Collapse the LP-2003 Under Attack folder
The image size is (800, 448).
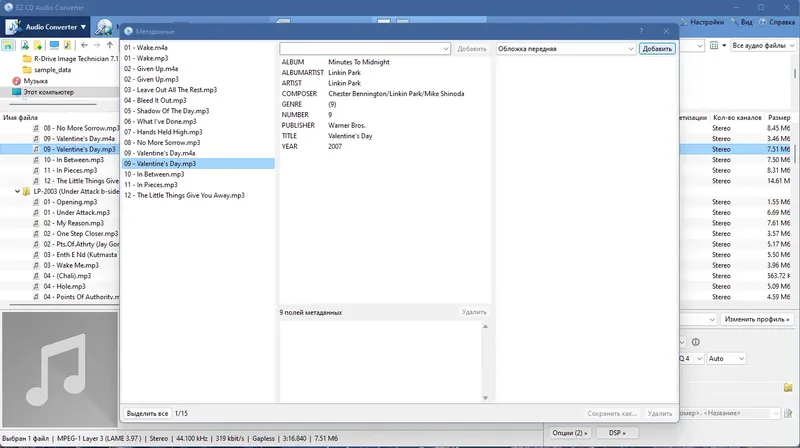click(x=17, y=192)
